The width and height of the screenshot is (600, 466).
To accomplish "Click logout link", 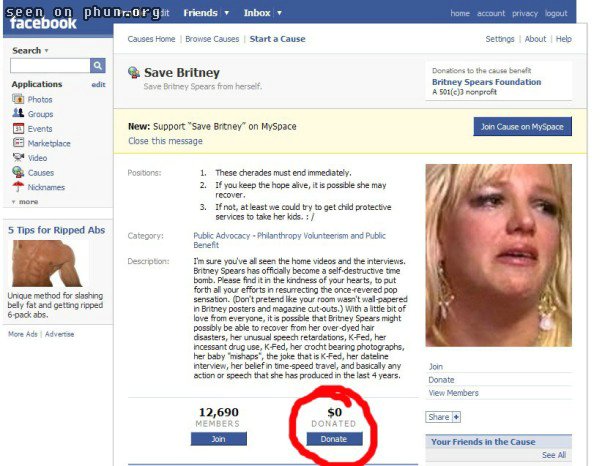I will (556, 13).
